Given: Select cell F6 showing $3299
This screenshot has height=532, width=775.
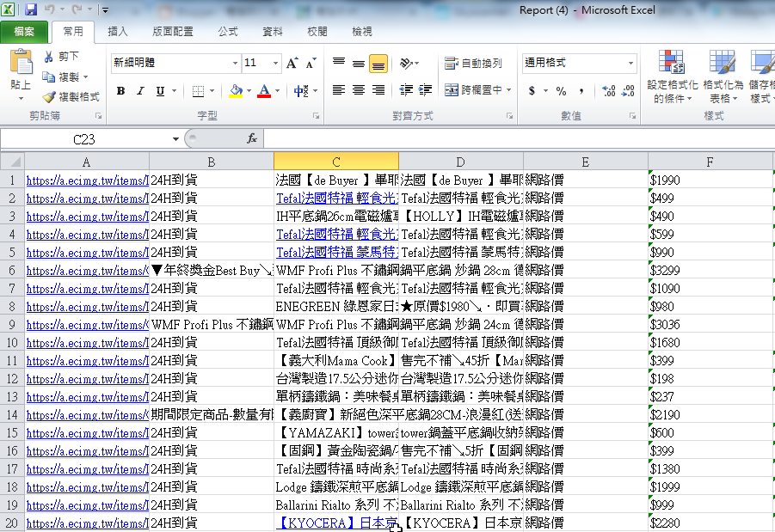Looking at the screenshot, I should point(710,270).
